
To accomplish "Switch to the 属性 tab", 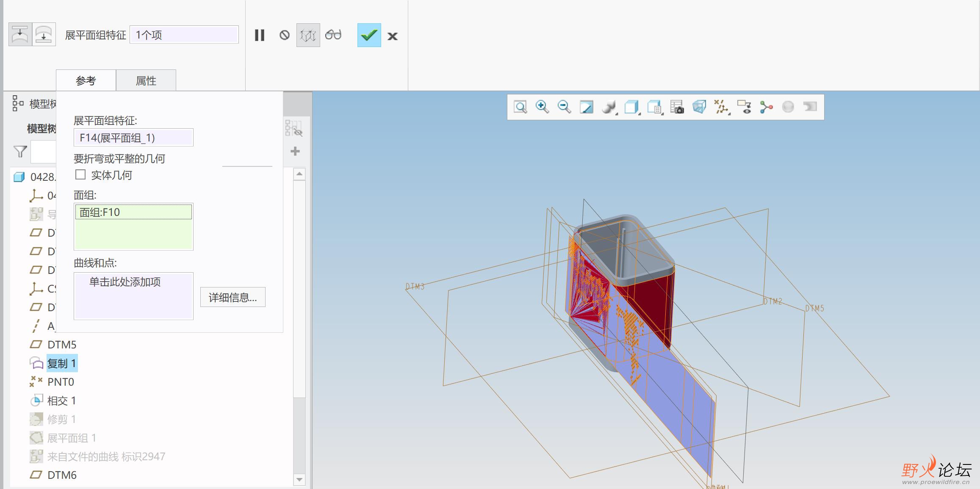I will click(x=146, y=80).
